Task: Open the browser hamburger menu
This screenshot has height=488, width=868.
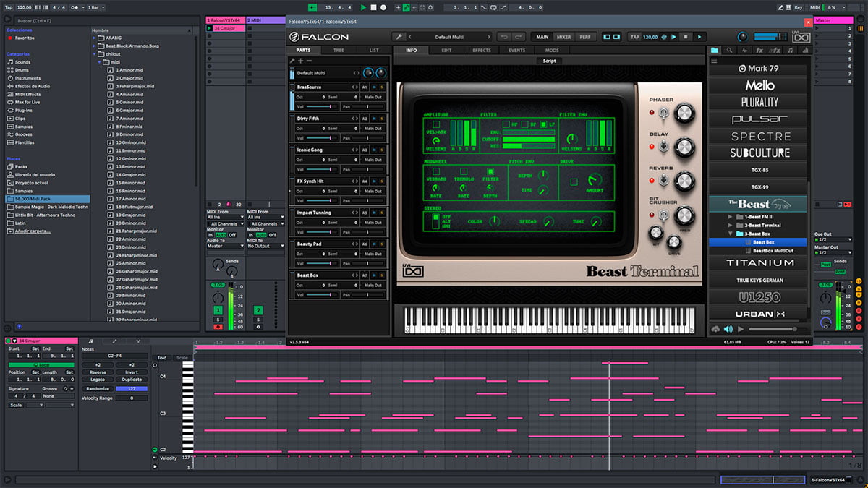Action: pyautogui.click(x=714, y=61)
